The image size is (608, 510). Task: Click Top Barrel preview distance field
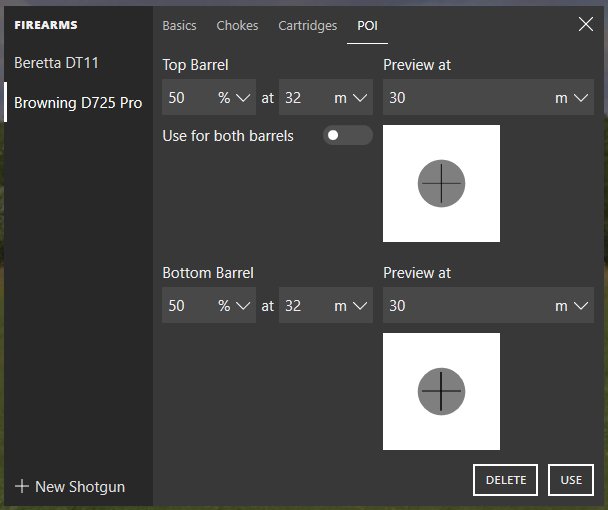465,98
